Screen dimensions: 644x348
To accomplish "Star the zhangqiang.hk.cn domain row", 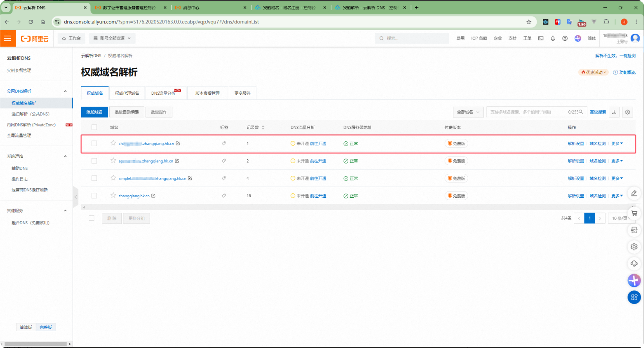I will pyautogui.click(x=113, y=195).
